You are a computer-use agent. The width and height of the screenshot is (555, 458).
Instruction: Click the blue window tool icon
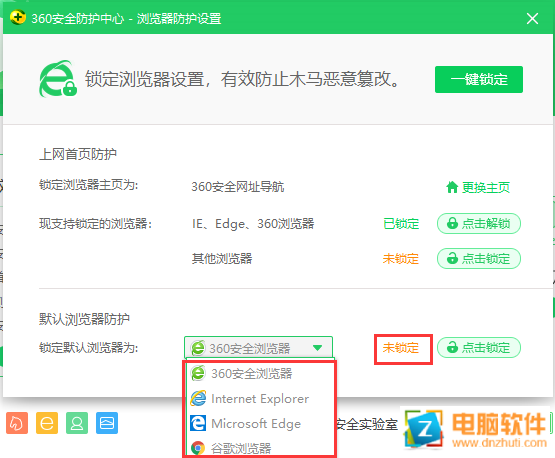(107, 423)
